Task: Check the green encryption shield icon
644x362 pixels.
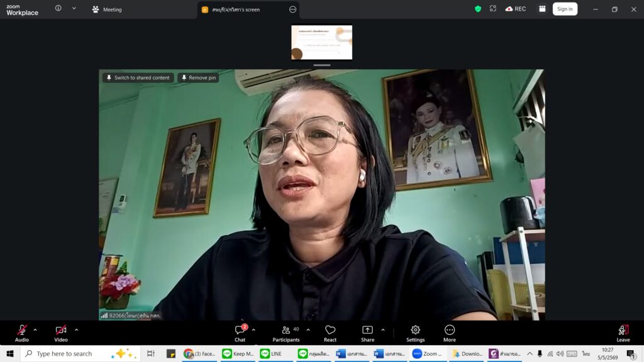Action: pyautogui.click(x=478, y=9)
